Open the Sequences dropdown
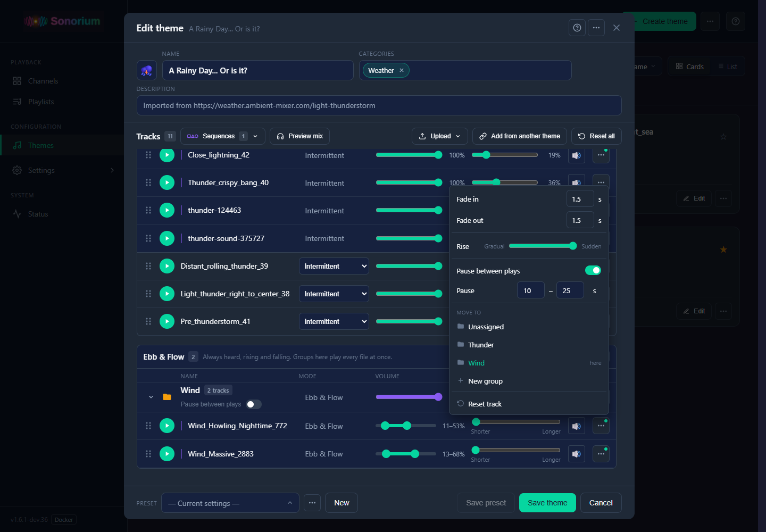Image resolution: width=766 pixels, height=532 pixels. point(223,136)
